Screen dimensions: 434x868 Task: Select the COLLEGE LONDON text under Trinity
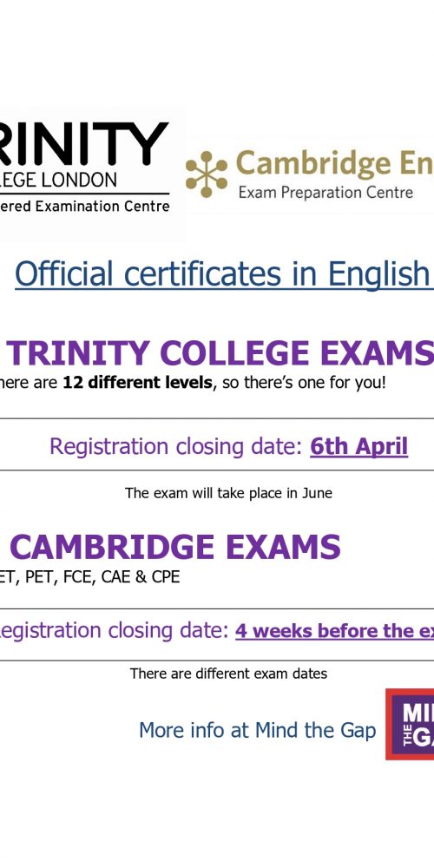(59, 180)
